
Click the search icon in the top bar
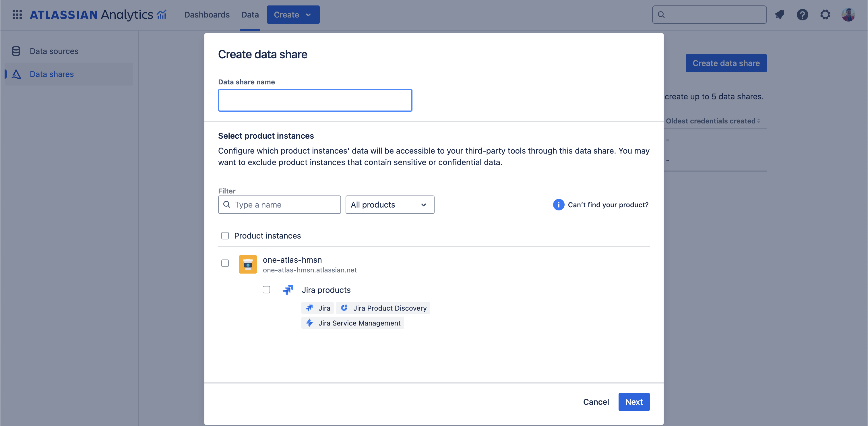coord(661,14)
